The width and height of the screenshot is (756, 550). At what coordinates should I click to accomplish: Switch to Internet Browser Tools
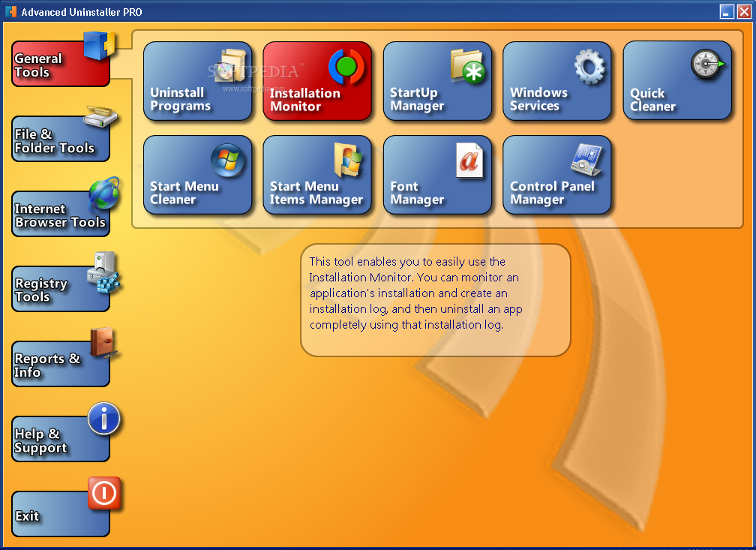[60, 214]
